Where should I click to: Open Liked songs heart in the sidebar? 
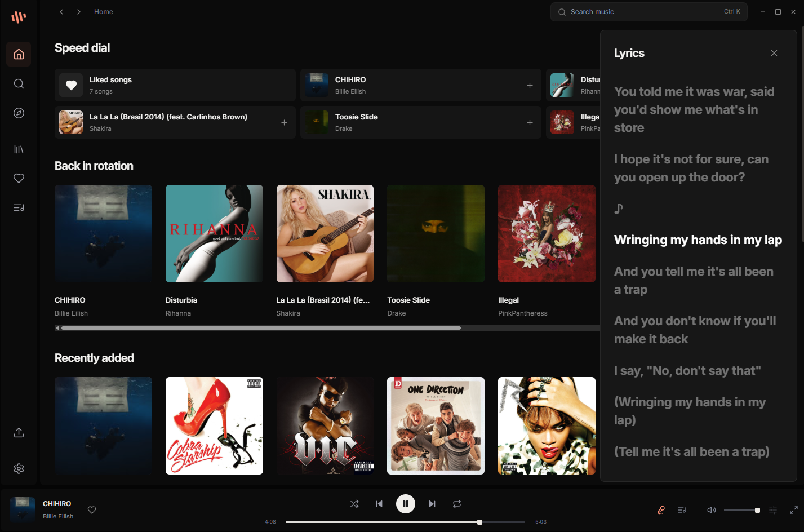19,179
